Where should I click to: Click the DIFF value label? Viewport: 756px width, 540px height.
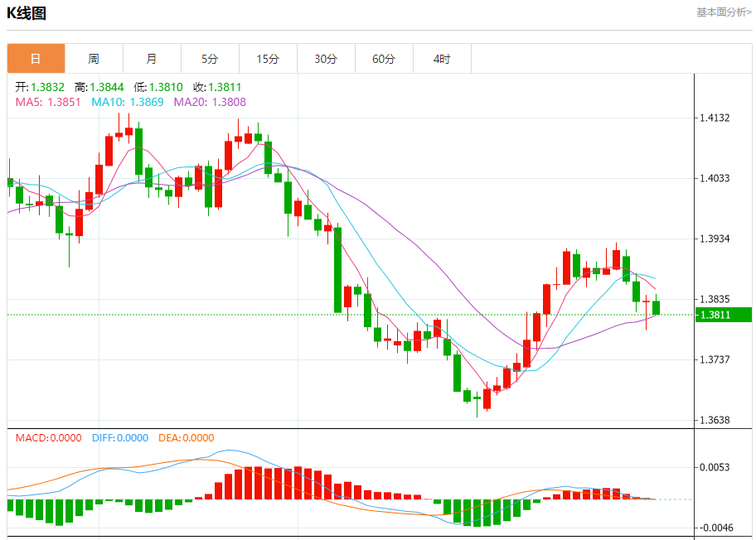[x=118, y=438]
